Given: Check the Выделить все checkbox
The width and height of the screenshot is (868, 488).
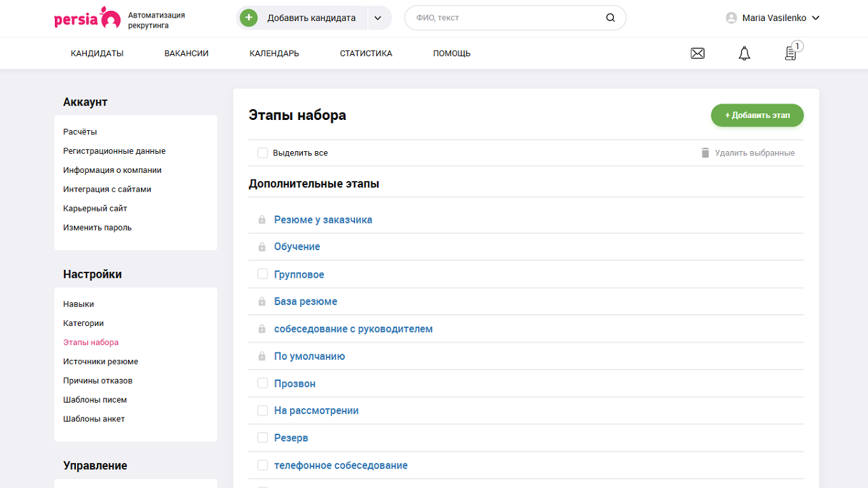Looking at the screenshot, I should click(x=262, y=152).
